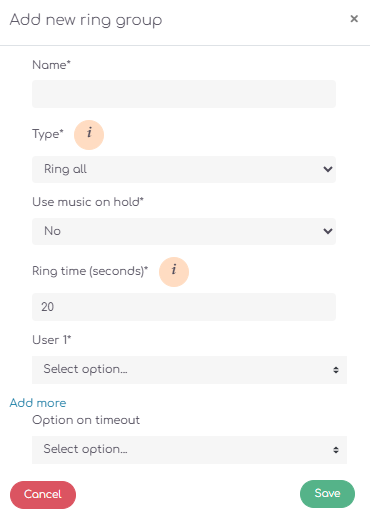370x520 pixels.
Task: Click the info icon beside Type
Action: 89,135
